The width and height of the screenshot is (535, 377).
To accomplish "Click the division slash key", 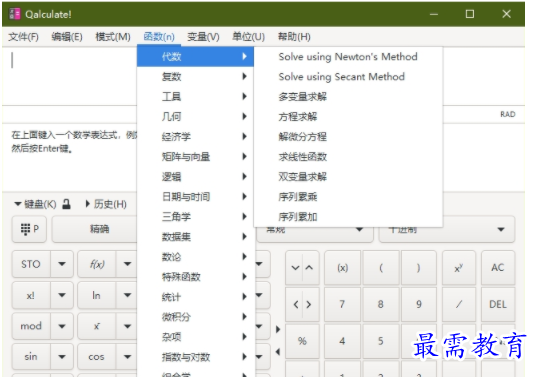I will (x=459, y=304).
